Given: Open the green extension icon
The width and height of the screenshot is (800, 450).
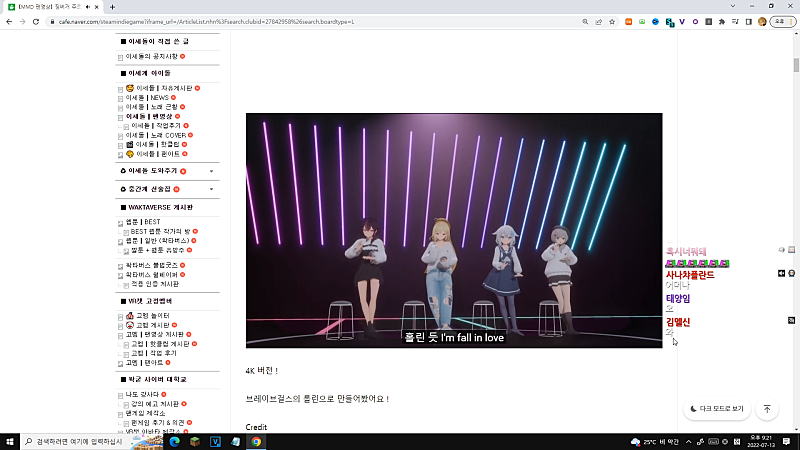Looking at the screenshot, I should pyautogui.click(x=642, y=22).
